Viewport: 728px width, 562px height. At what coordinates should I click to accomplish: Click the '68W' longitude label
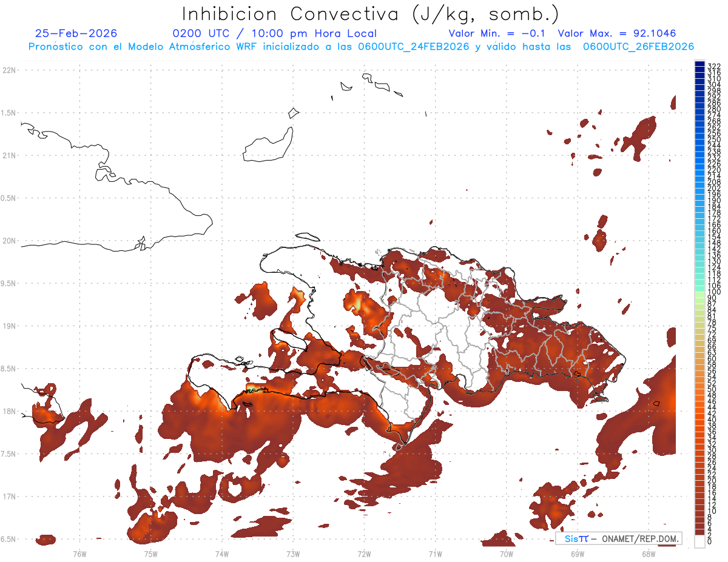649,554
